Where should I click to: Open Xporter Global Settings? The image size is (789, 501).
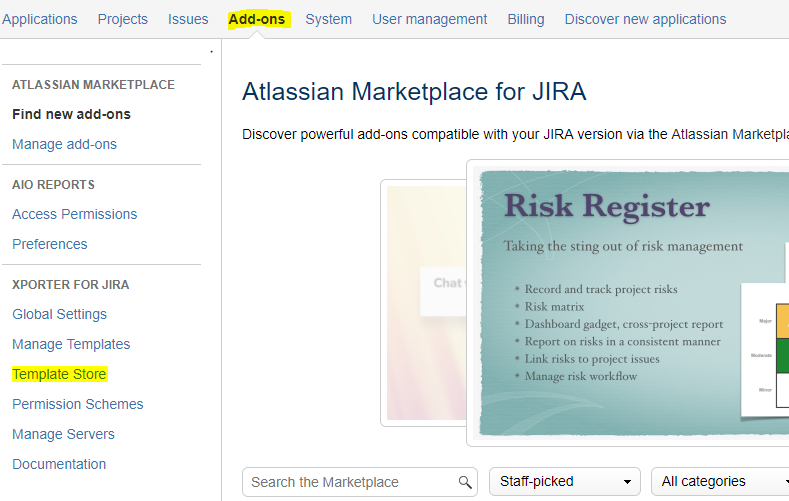tap(59, 314)
